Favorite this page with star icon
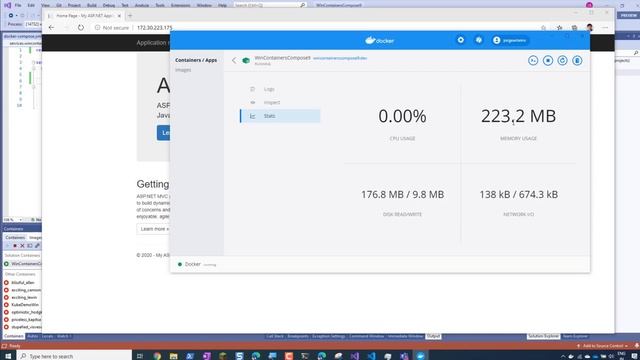The height and width of the screenshot is (360, 640). coord(543,28)
